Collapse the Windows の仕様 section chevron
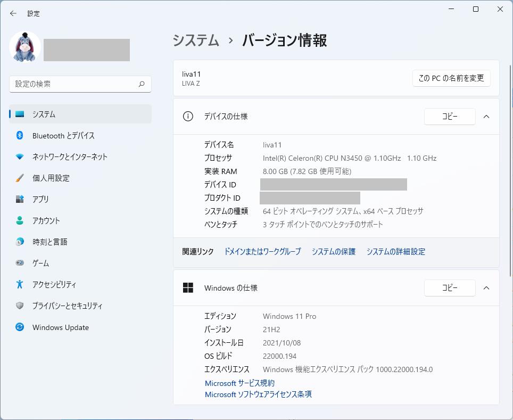Screen dimensions: 513x420 pyautogui.click(x=486, y=288)
